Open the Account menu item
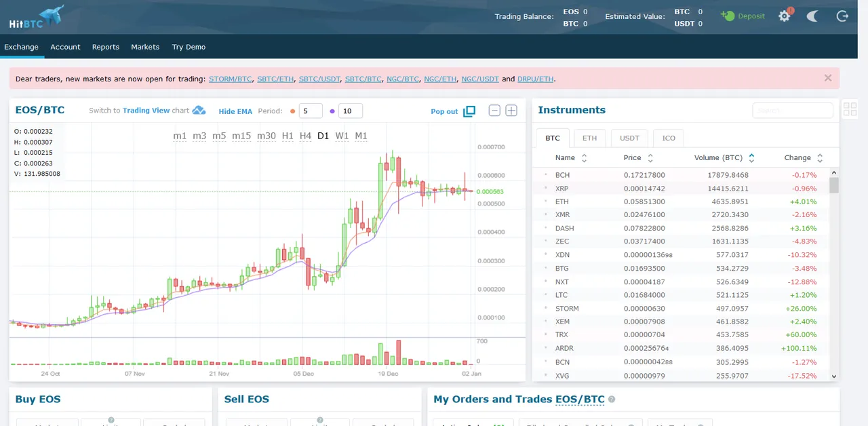The height and width of the screenshot is (426, 868). coord(65,47)
